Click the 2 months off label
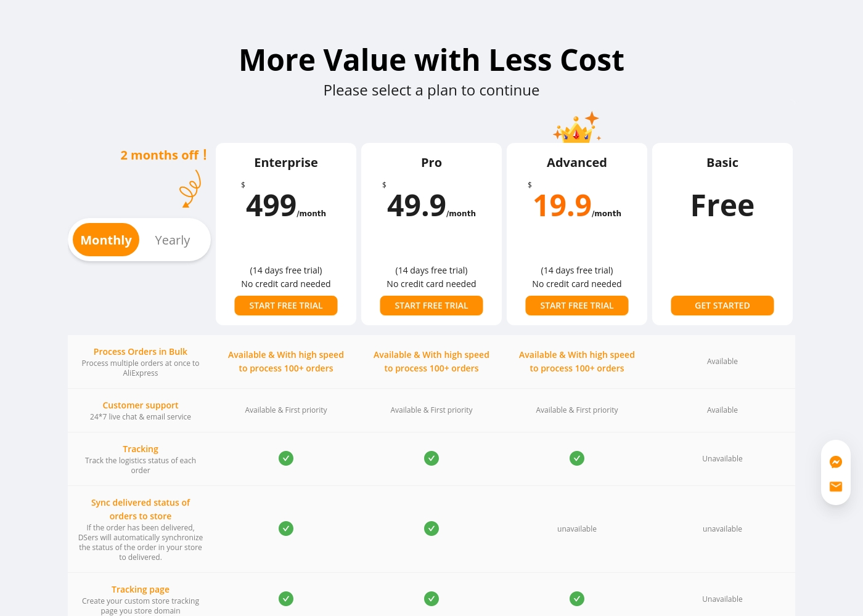Viewport: 863px width, 616px height. pos(163,155)
